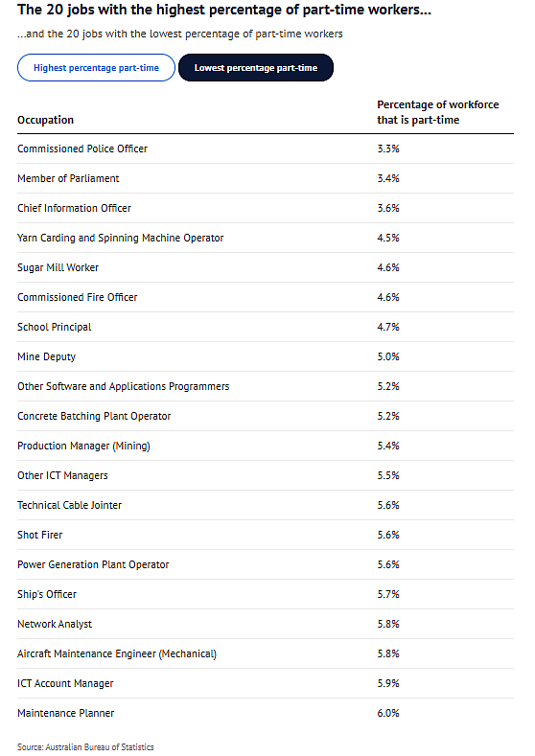
Task: Click the ICT Account Manager entry
Action: (x=65, y=684)
